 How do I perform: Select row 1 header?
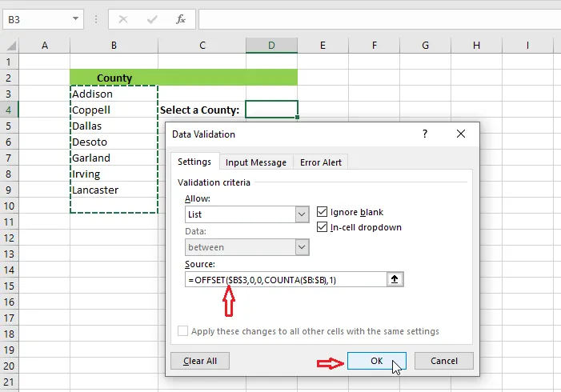pyautogui.click(x=9, y=62)
